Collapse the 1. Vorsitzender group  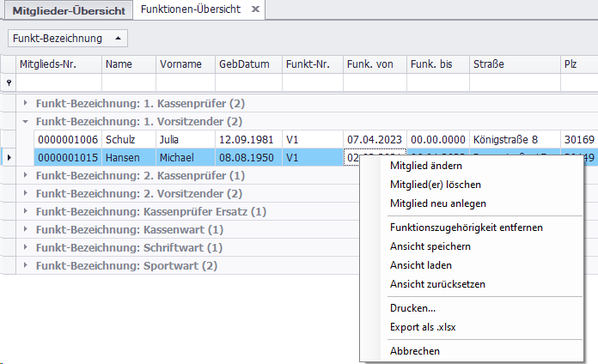coord(26,122)
